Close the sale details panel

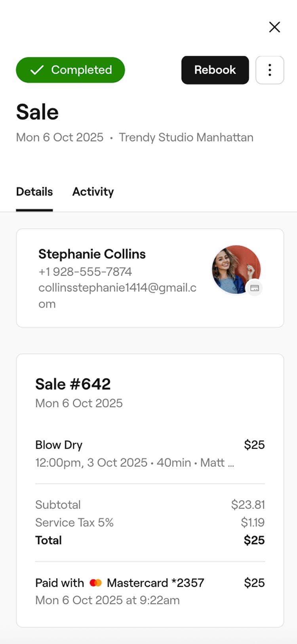(x=274, y=27)
